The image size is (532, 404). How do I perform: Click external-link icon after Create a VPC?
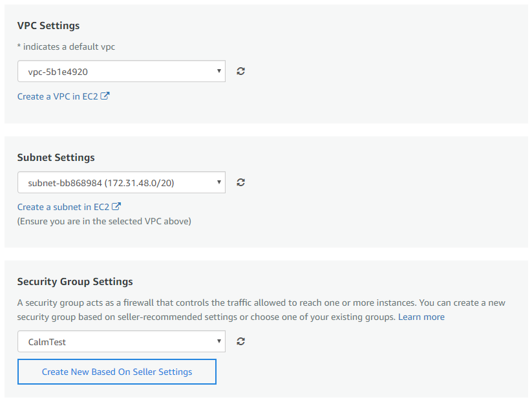(x=105, y=96)
